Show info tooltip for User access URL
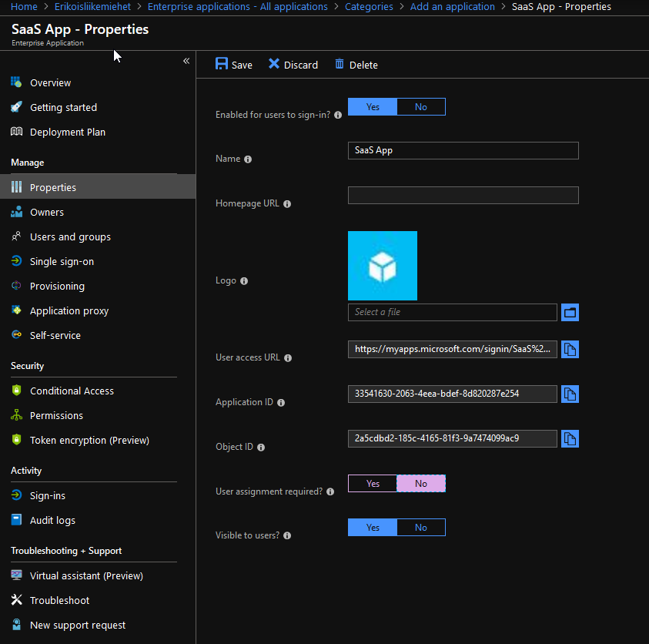 tap(288, 358)
